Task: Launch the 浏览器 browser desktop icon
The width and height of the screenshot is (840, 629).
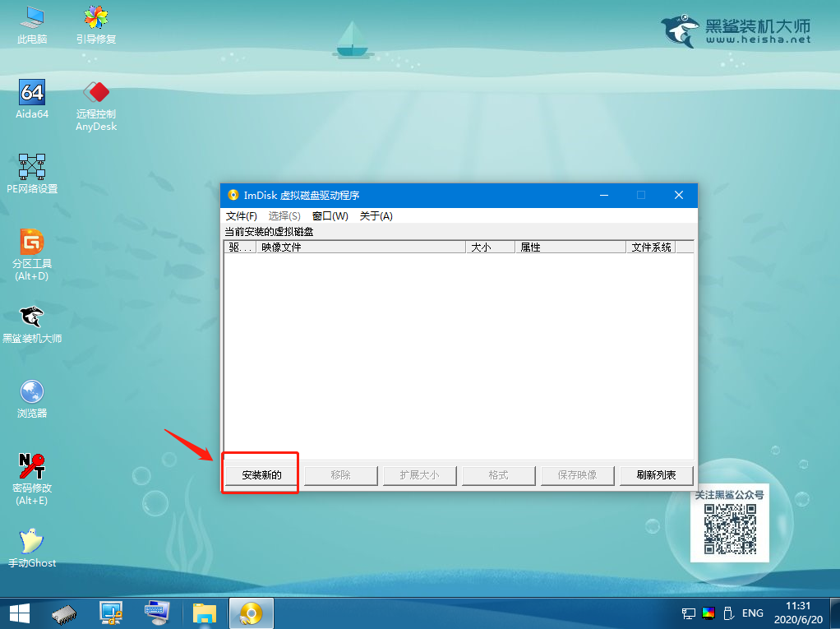Action: point(32,399)
